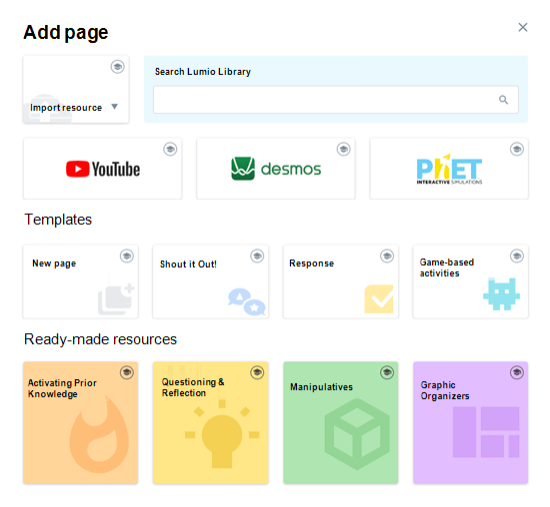Add a blank New page template
550x507 pixels.
(81, 282)
